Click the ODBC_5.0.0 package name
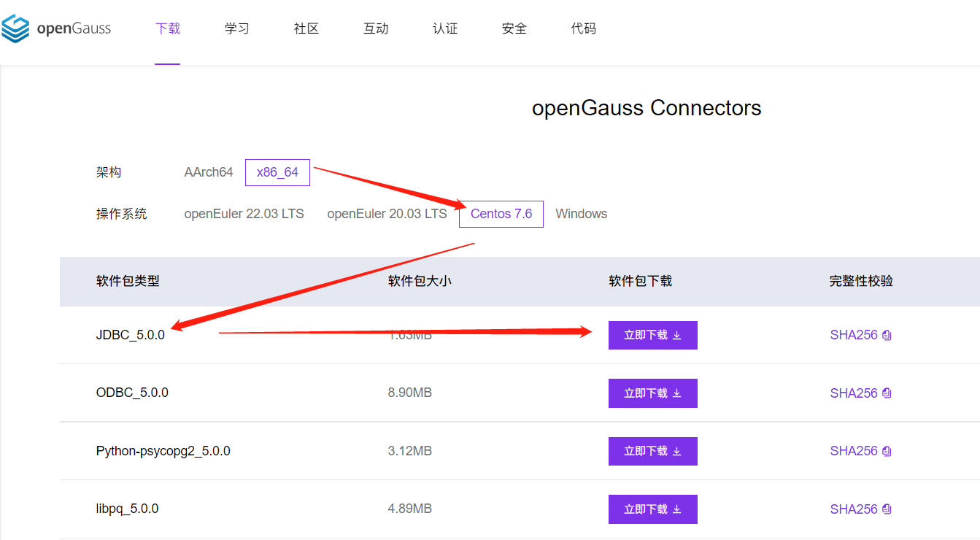The height and width of the screenshot is (540, 980). (x=132, y=393)
